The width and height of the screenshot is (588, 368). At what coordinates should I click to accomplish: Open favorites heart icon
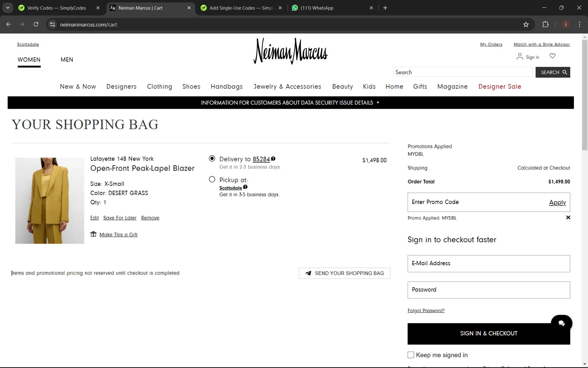552,56
